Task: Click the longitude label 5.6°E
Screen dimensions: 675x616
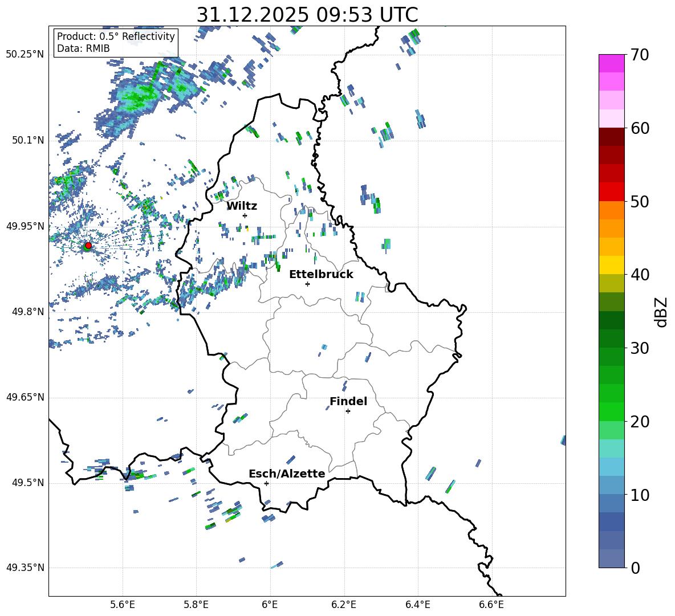Action: [x=123, y=605]
